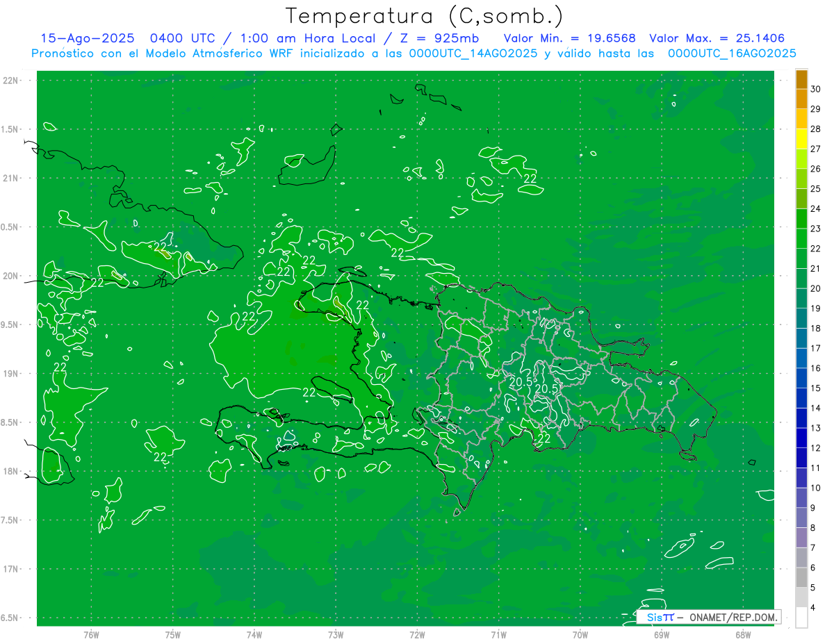834x644 pixels.
Task: Click the legend label '30'
Action: (816, 88)
